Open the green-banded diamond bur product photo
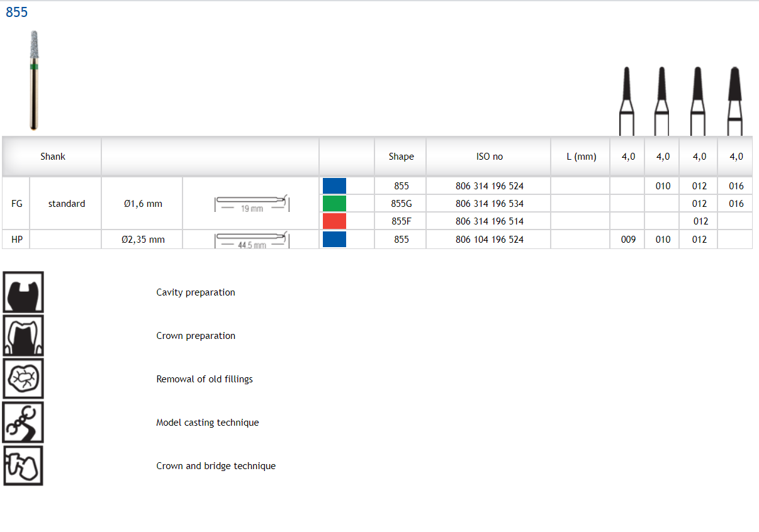This screenshot has width=759, height=532. 34,80
